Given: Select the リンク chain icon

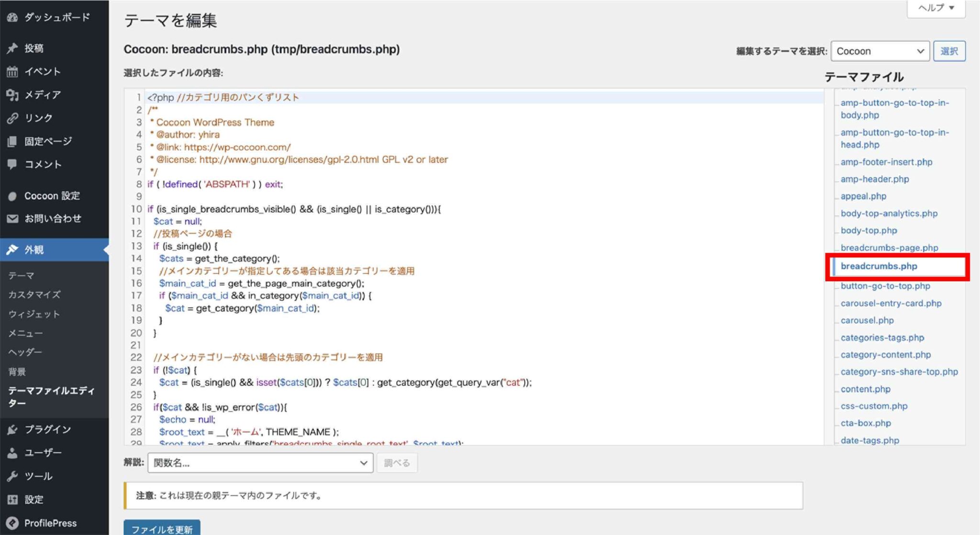Looking at the screenshot, I should 13,118.
